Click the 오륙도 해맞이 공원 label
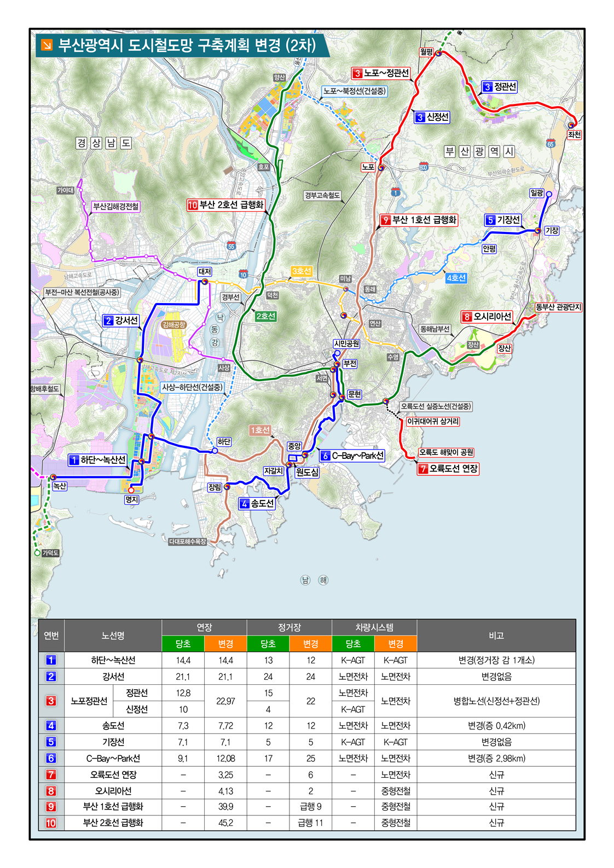Image resolution: width=614 pixels, height=868 pixels. tap(447, 452)
